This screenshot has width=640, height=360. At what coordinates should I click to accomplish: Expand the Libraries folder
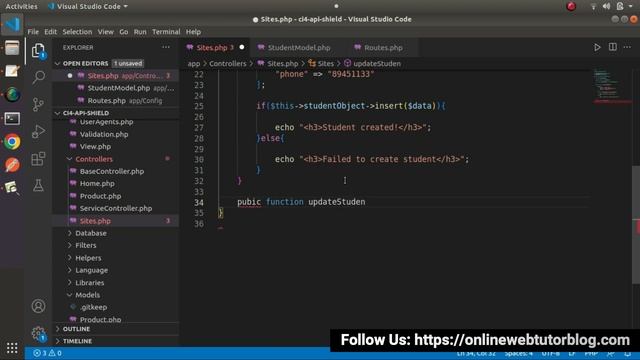click(69, 282)
